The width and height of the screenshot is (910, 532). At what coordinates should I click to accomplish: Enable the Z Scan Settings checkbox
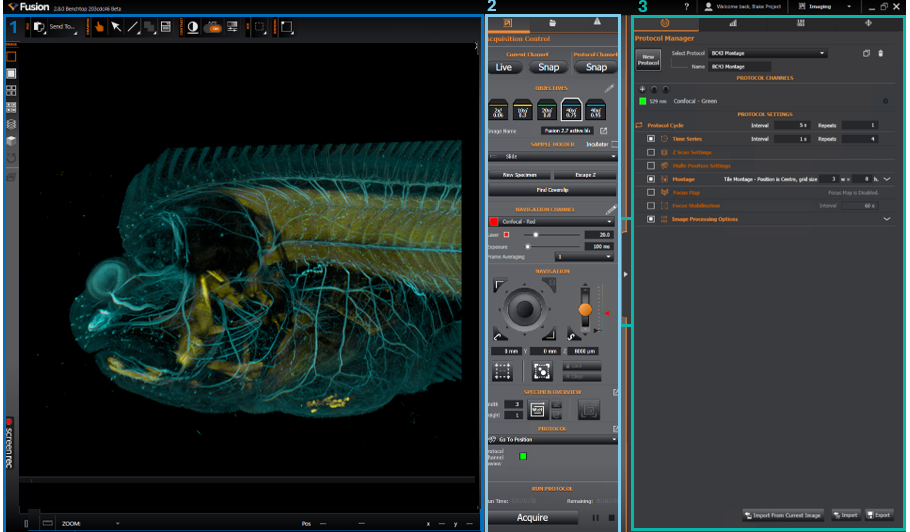click(x=651, y=152)
